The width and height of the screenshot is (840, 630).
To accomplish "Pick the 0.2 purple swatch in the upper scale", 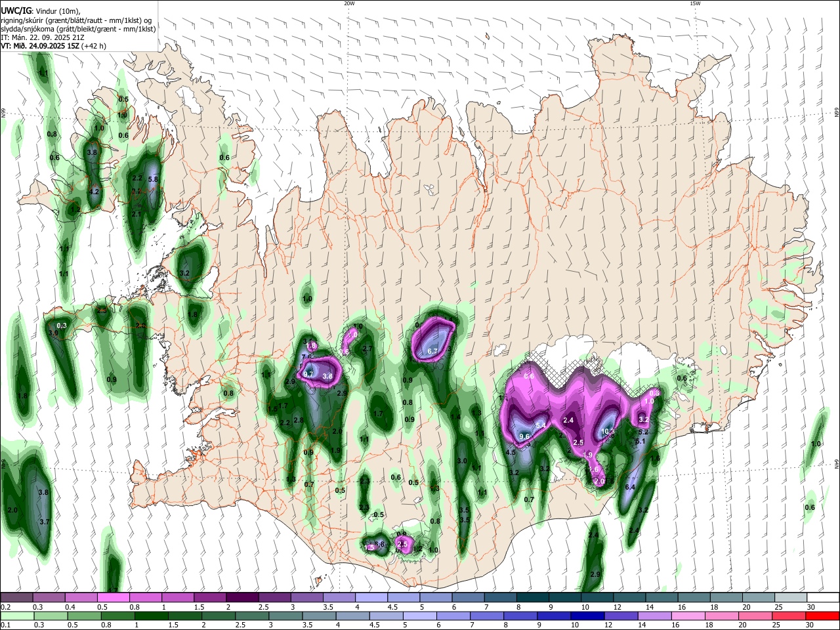I will (16, 597).
